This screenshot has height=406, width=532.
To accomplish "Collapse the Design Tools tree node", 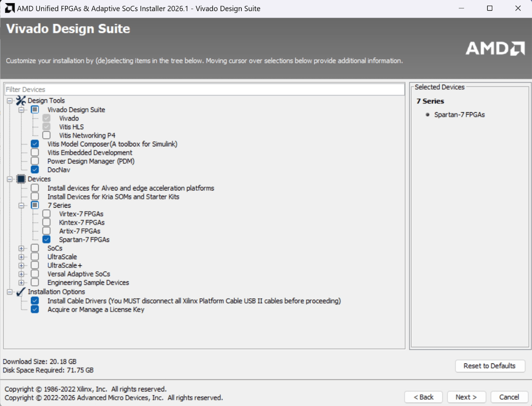I will [9, 101].
